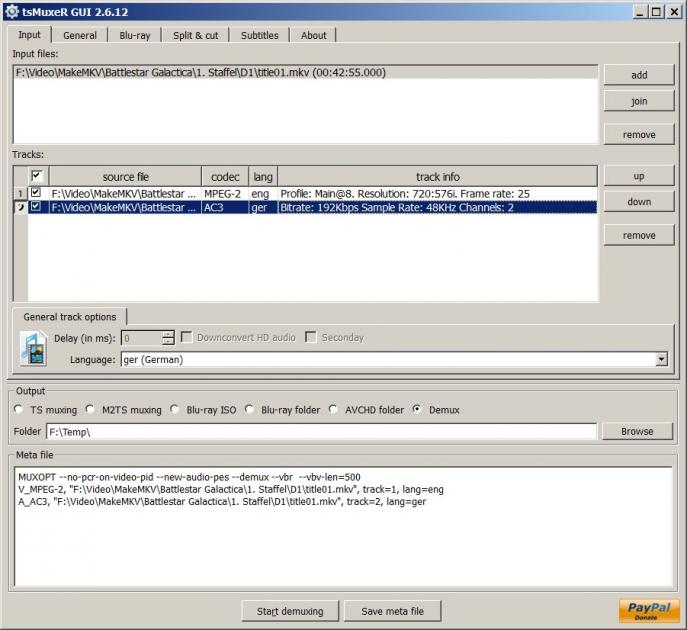Viewport: 687px width, 630px height.
Task: Select the AC3 track info cell
Action: click(x=437, y=207)
